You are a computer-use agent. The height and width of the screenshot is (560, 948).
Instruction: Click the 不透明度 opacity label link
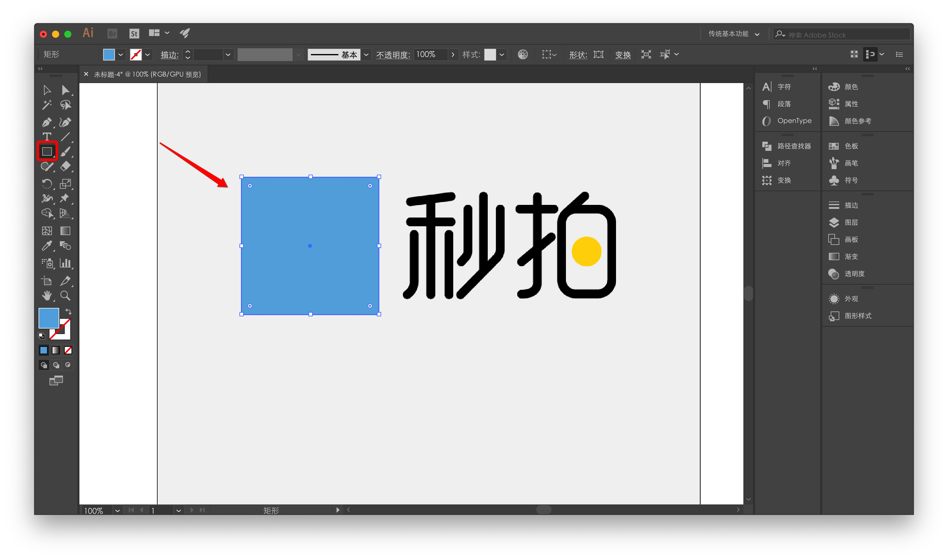pos(393,55)
